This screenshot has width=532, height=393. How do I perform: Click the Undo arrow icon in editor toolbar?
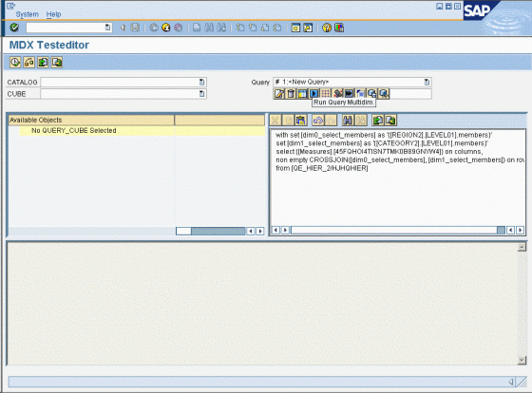click(318, 120)
